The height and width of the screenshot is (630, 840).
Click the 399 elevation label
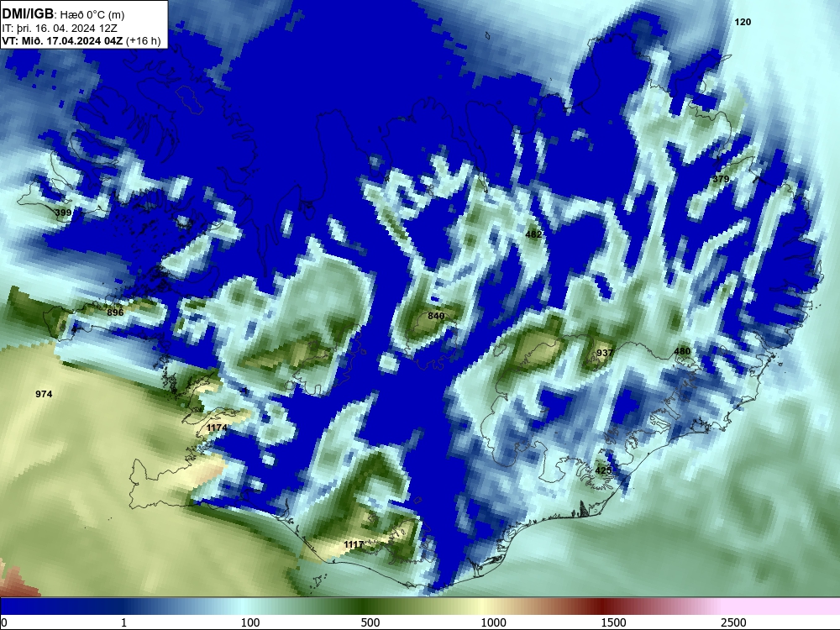click(x=63, y=213)
